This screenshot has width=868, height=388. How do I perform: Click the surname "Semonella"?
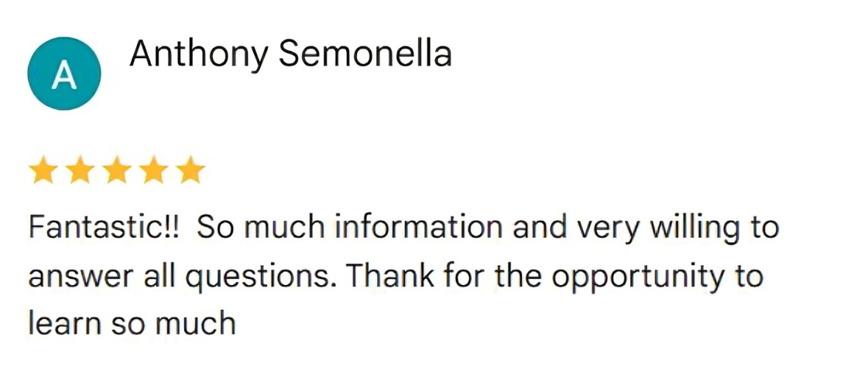[364, 54]
